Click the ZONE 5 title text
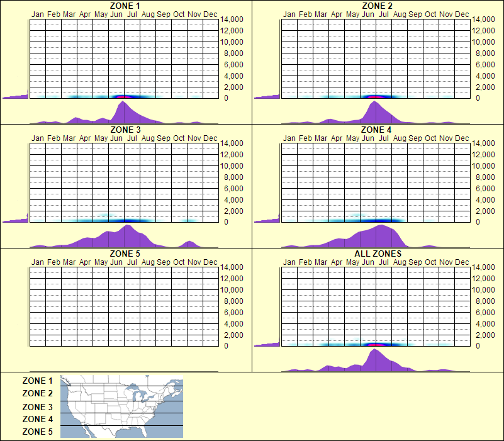The image size is (504, 441). [x=125, y=252]
